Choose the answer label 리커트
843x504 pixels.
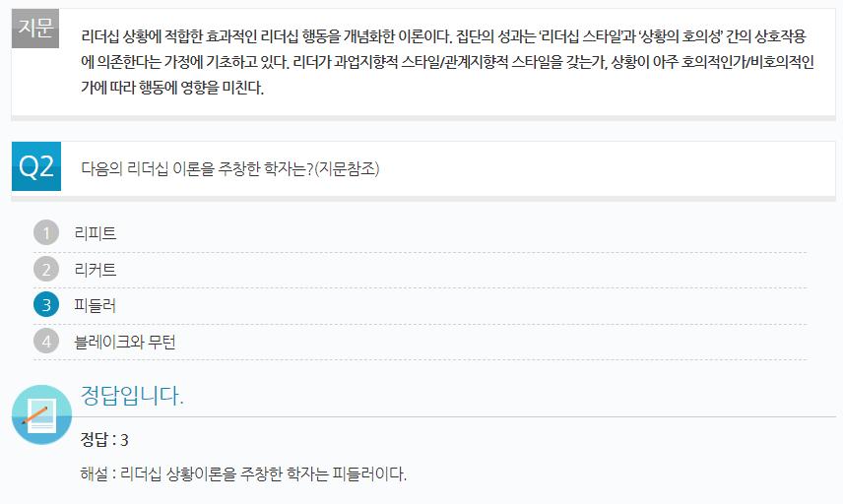96,269
